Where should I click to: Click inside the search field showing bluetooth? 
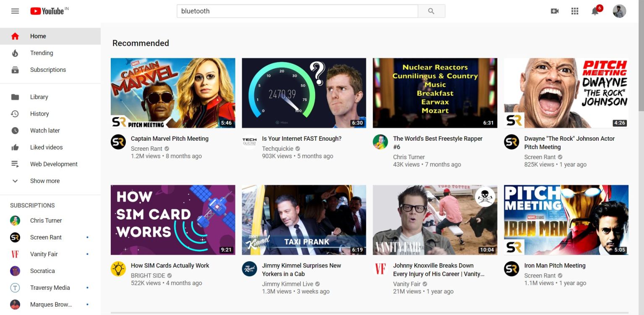(294, 11)
